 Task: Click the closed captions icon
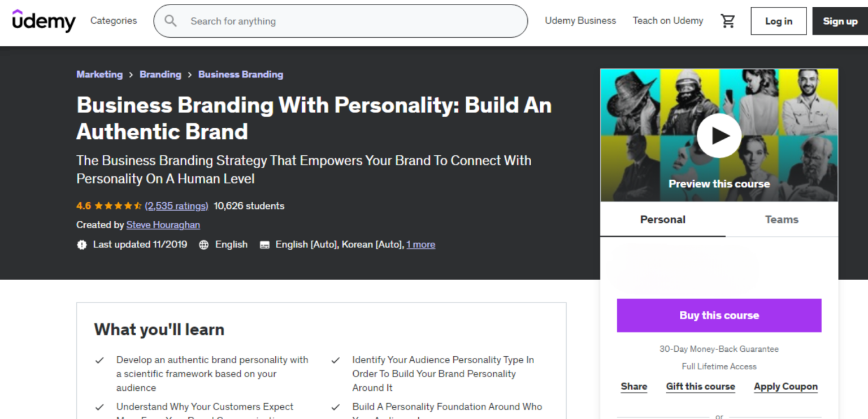click(264, 245)
